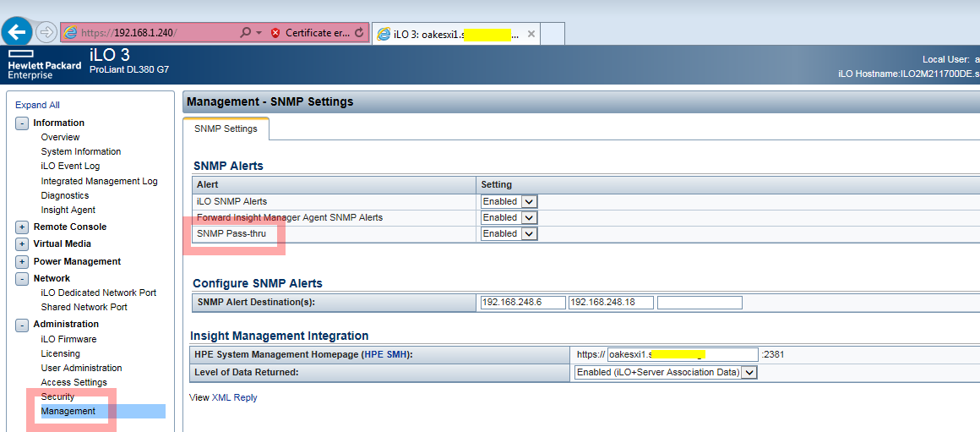This screenshot has height=432, width=980.
Task: Click first SNMP alert destination field 192.168.248.6
Action: pos(522,302)
